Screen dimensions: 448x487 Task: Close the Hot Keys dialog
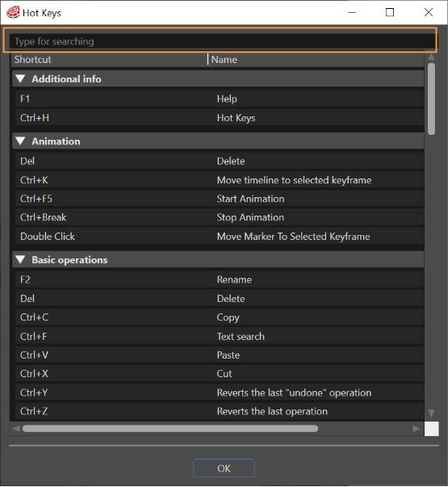pos(429,12)
